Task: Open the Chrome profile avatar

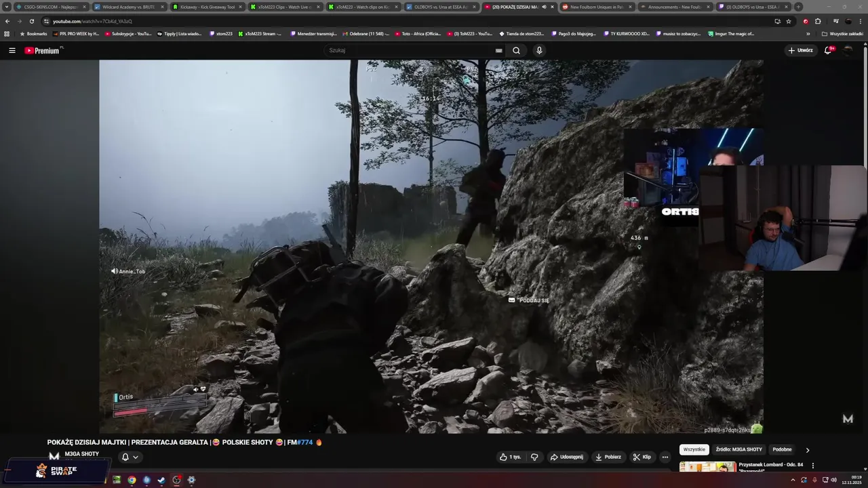Action: (x=848, y=21)
